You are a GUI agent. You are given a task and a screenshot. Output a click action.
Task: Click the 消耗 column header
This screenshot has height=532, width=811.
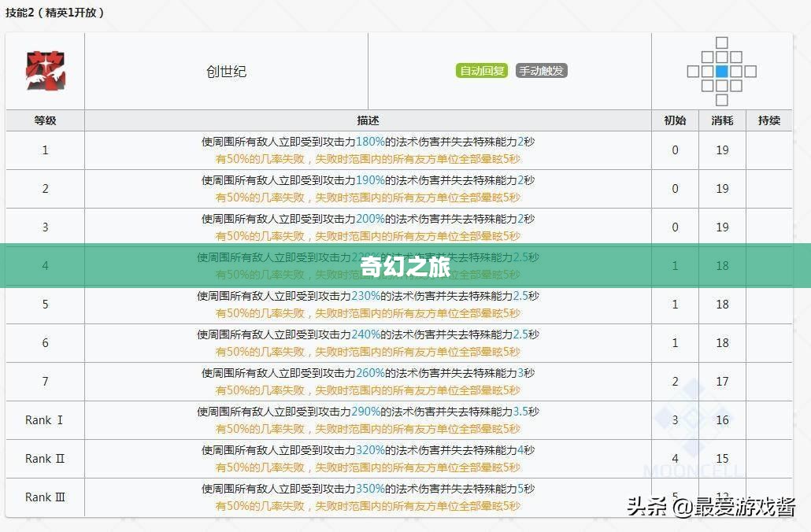[x=722, y=120]
